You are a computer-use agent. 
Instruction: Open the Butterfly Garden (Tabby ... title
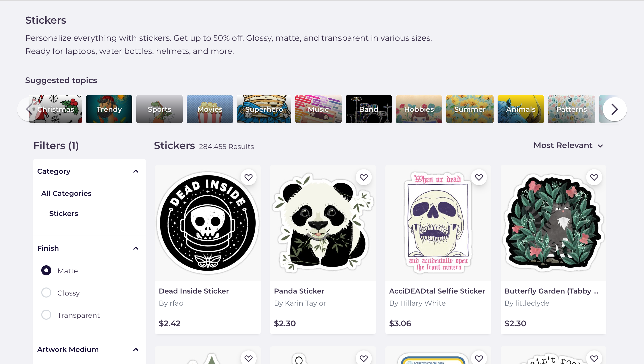click(x=552, y=291)
